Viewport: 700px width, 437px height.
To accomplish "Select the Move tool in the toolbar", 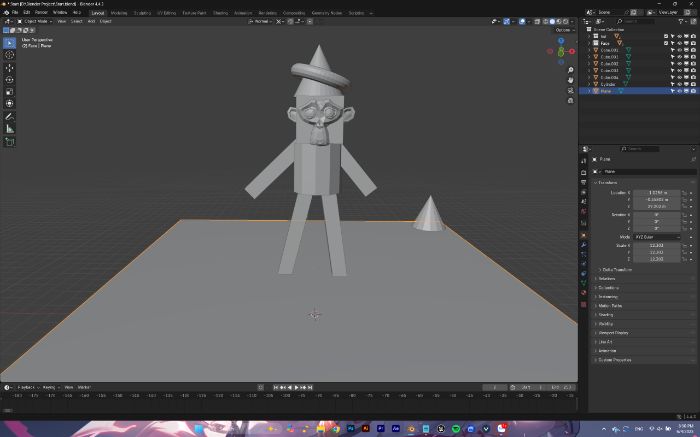I will coord(9,67).
